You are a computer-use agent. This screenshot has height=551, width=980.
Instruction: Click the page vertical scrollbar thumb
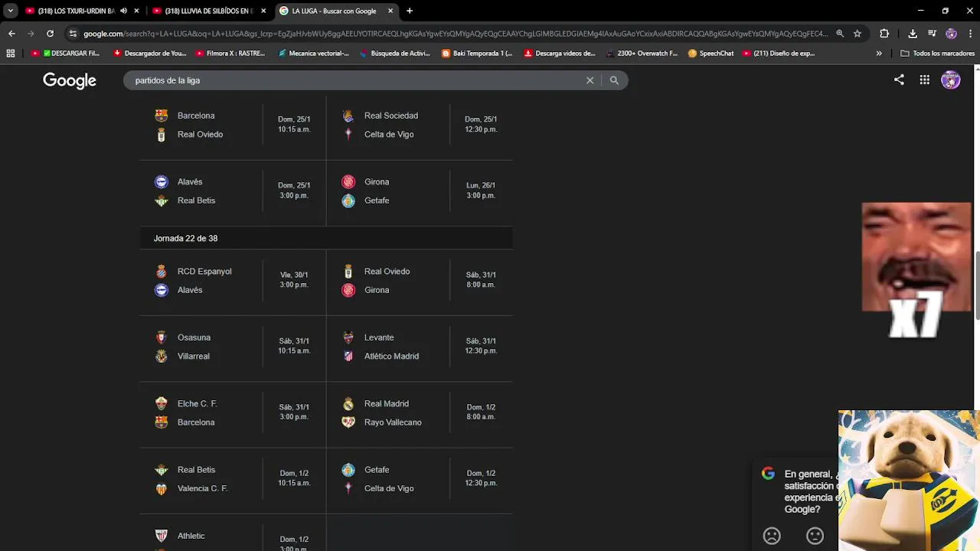pyautogui.click(x=977, y=285)
